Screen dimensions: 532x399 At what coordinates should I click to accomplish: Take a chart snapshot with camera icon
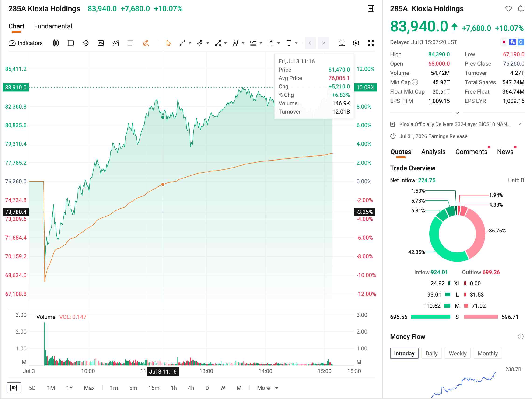[x=342, y=43]
